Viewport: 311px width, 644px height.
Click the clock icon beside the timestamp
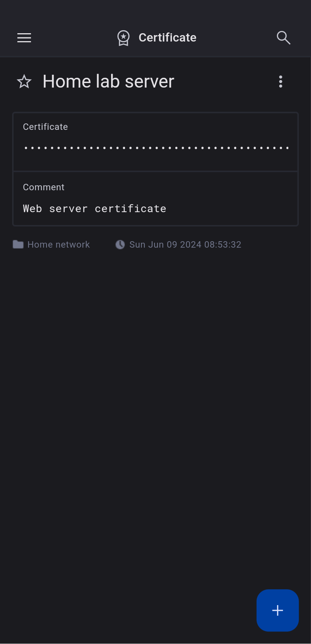[120, 245]
